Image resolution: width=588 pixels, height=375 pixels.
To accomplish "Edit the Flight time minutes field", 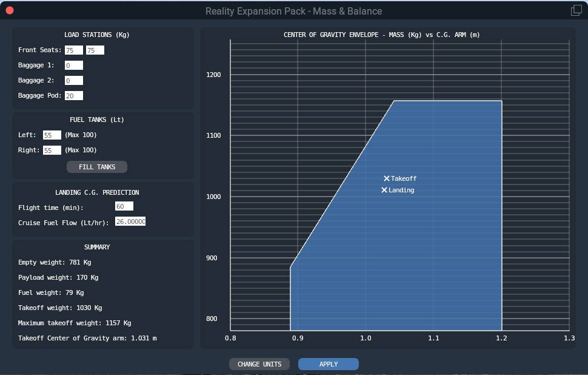I will (124, 206).
